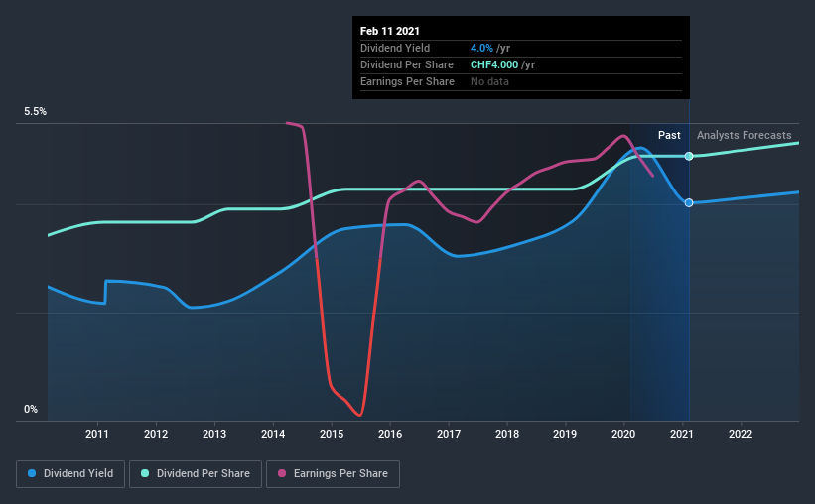The width and height of the screenshot is (815, 504).
Task: Click the 2017 x-axis label
Action: (x=449, y=434)
